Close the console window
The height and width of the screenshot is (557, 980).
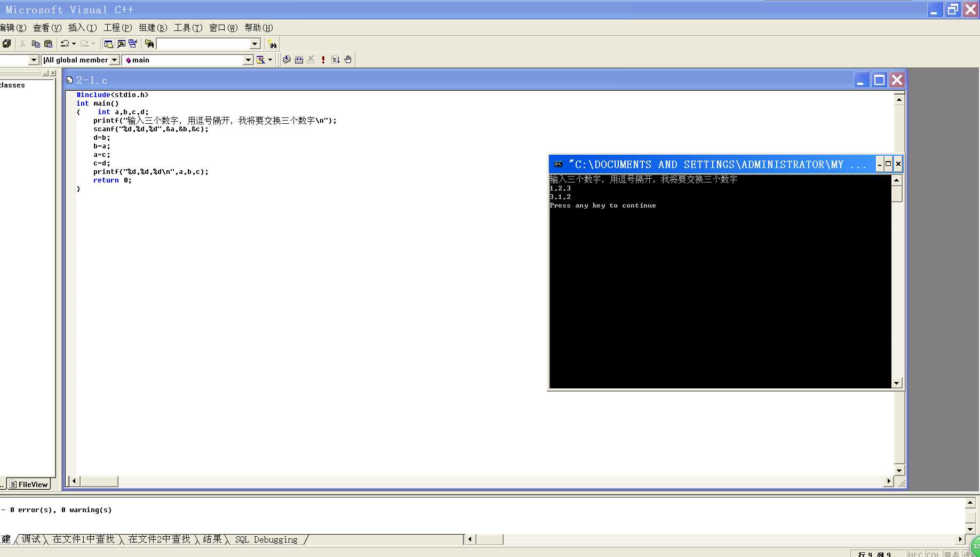[x=898, y=164]
